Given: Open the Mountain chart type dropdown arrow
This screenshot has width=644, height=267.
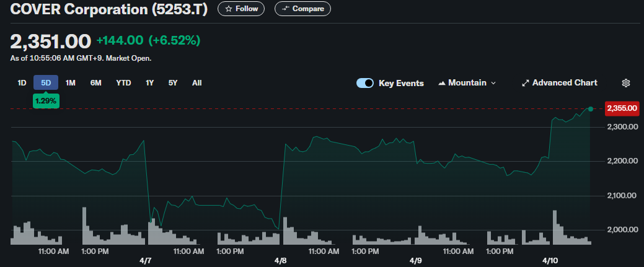Looking at the screenshot, I should click(493, 83).
